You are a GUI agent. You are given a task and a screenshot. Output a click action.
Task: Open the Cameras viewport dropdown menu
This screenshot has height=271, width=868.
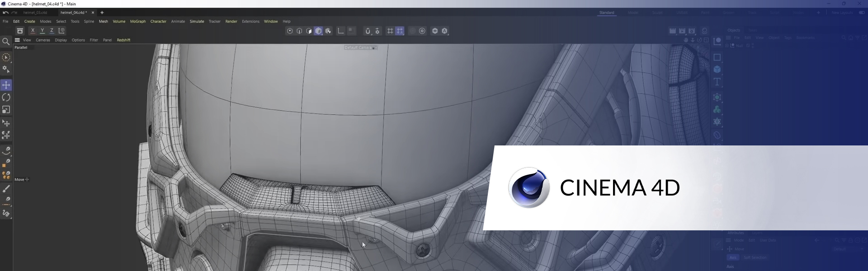[43, 40]
